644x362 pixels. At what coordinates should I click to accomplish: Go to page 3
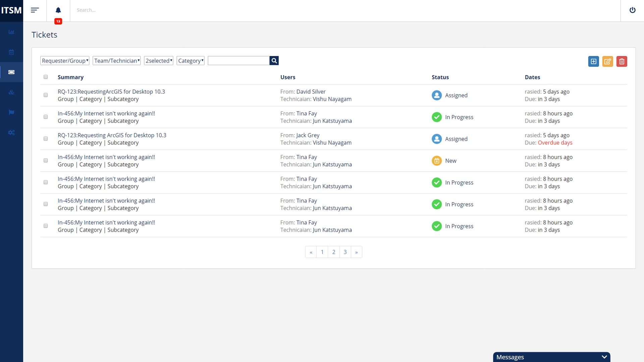click(x=345, y=252)
